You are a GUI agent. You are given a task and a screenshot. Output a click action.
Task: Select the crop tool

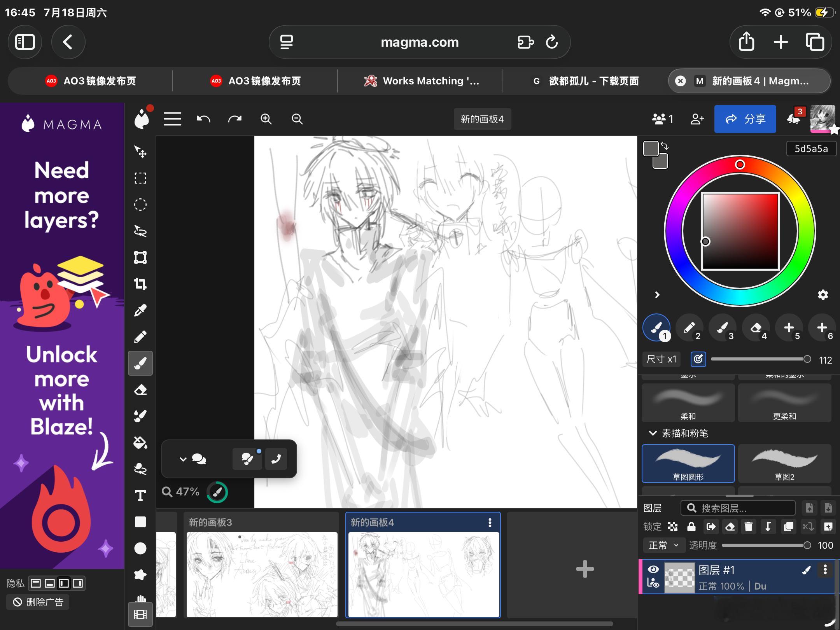click(140, 284)
